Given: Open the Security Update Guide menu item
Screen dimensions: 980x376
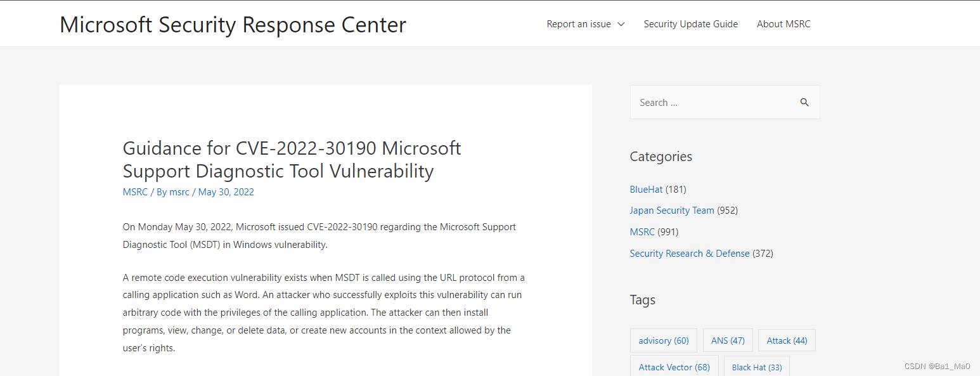Looking at the screenshot, I should [691, 24].
